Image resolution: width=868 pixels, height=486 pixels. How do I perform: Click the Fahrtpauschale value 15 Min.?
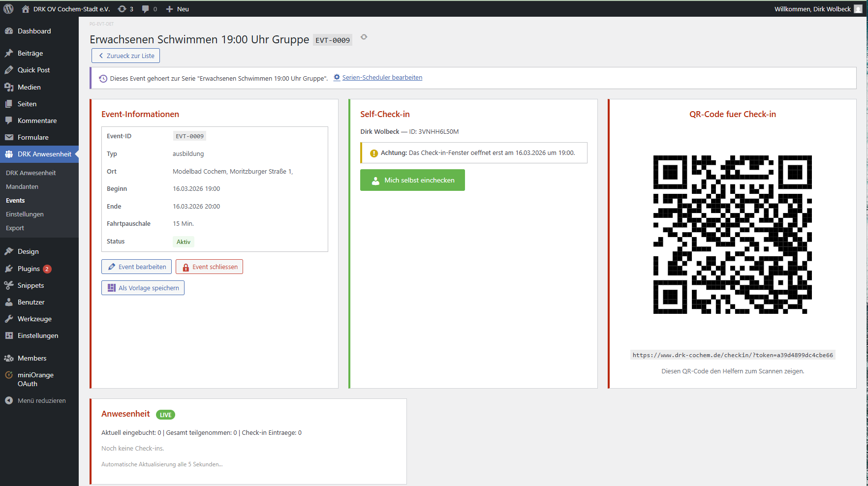point(183,223)
